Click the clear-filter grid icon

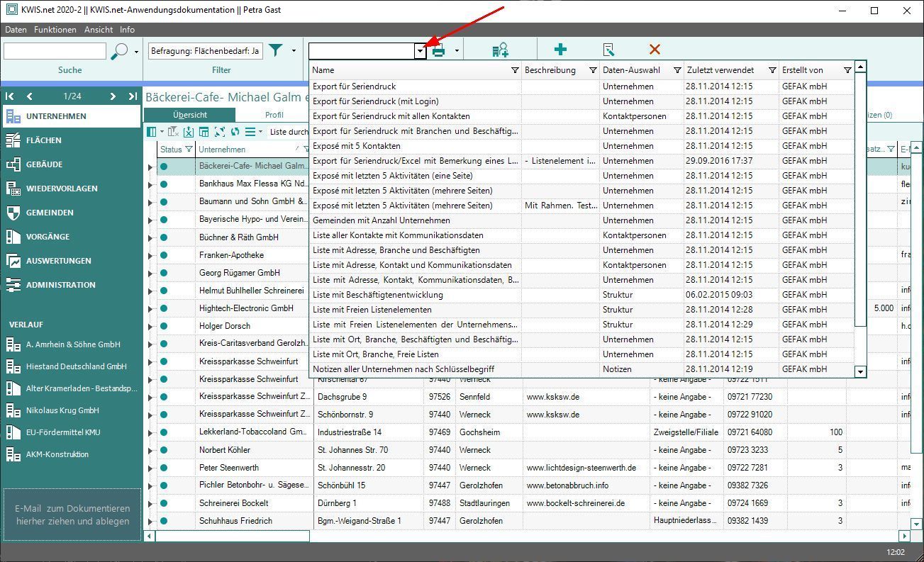pyautogui.click(x=172, y=132)
